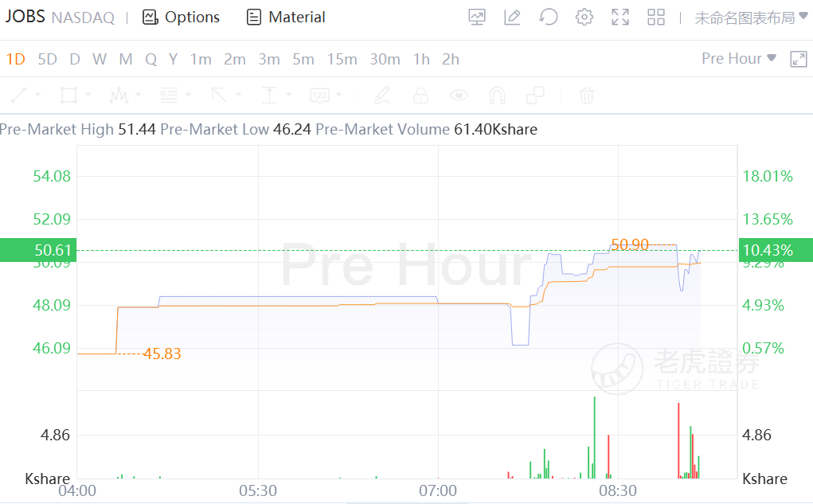Image resolution: width=813 pixels, height=504 pixels.
Task: Click the JOBS ticker symbol
Action: click(x=25, y=17)
